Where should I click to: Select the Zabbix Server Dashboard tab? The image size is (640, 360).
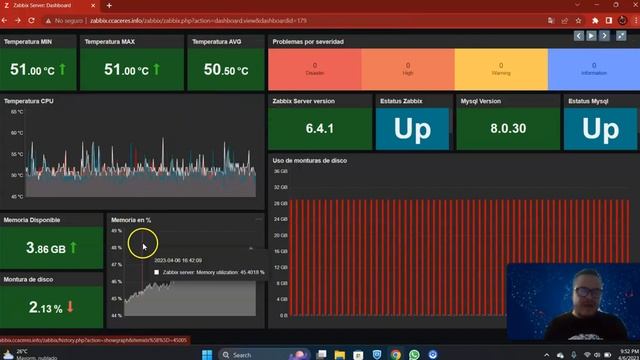49,6
